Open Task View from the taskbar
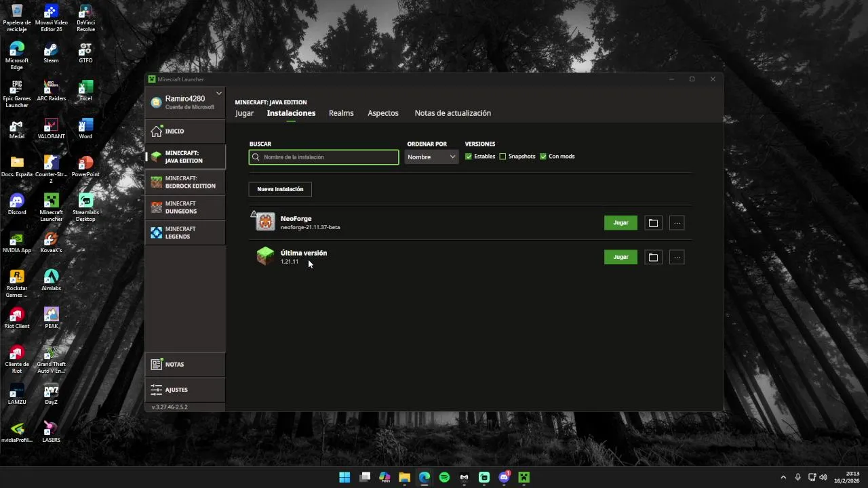 (365, 477)
